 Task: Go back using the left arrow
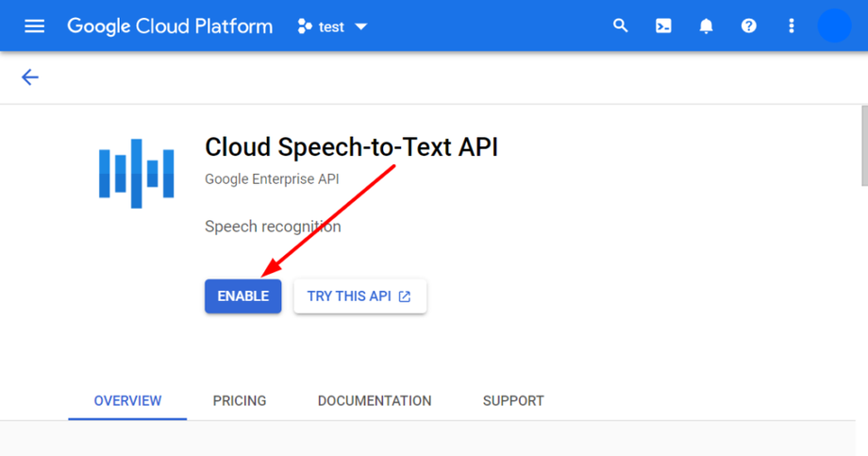click(x=30, y=77)
